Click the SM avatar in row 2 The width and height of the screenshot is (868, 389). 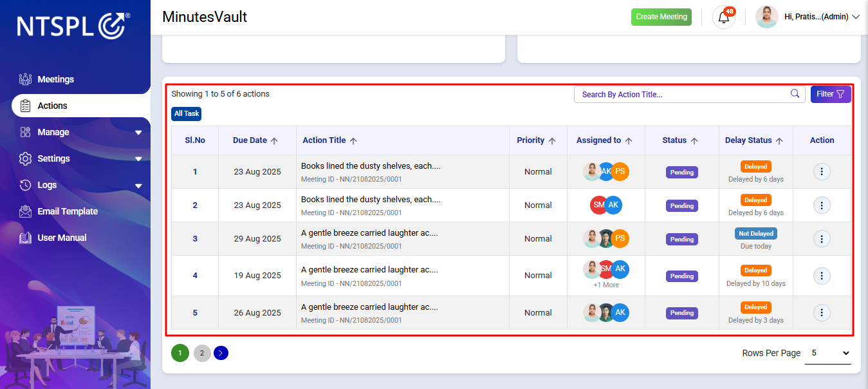(598, 205)
